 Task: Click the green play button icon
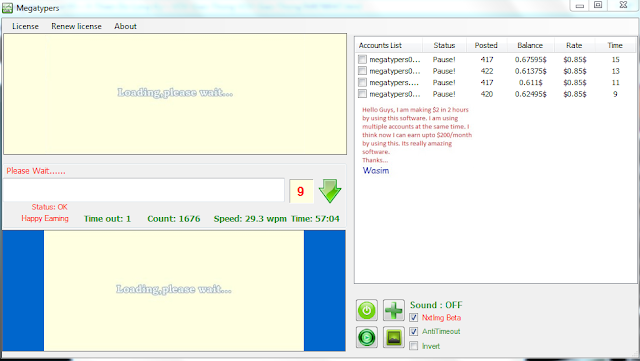click(367, 337)
